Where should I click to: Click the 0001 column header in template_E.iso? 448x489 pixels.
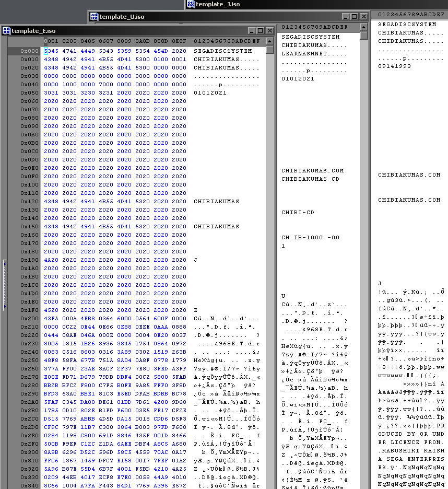tap(51, 41)
